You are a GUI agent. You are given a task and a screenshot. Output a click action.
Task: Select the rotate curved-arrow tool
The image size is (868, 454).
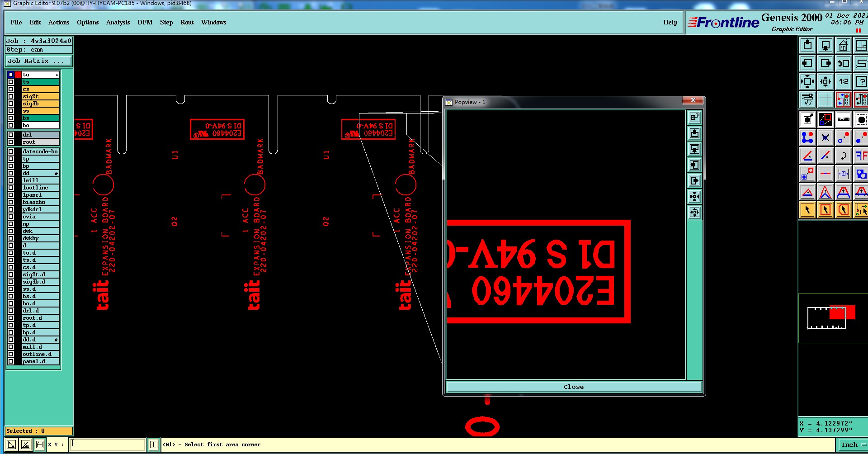844,156
